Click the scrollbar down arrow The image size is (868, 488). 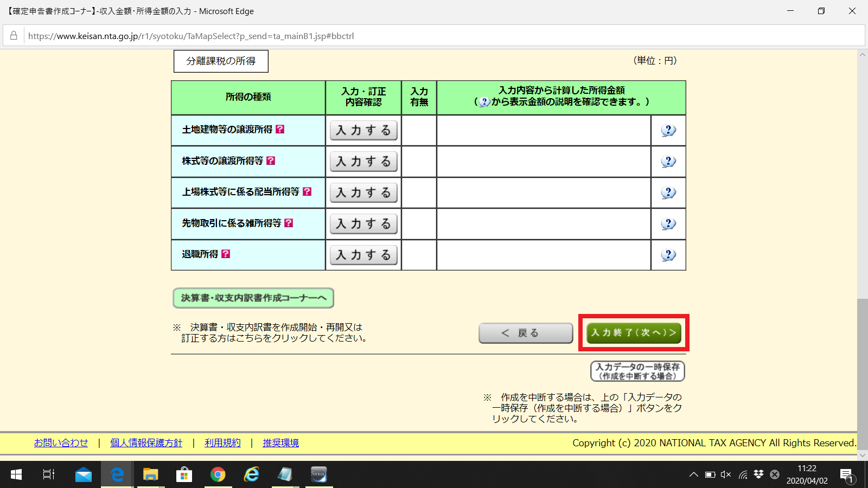(x=862, y=455)
